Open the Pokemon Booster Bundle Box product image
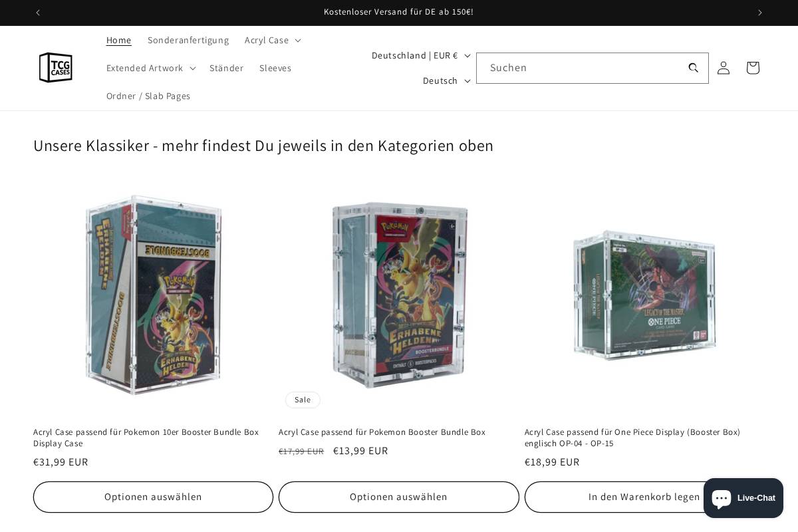 coord(399,295)
